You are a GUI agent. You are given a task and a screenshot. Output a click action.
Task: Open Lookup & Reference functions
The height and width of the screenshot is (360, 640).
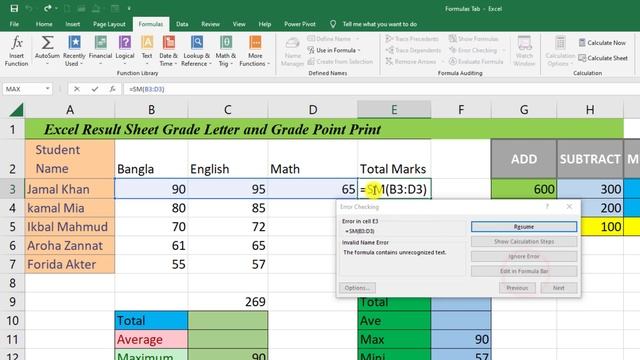tap(196, 51)
